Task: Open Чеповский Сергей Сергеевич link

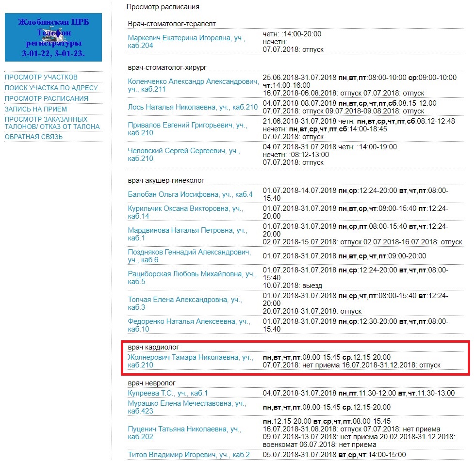Action: 184,154
